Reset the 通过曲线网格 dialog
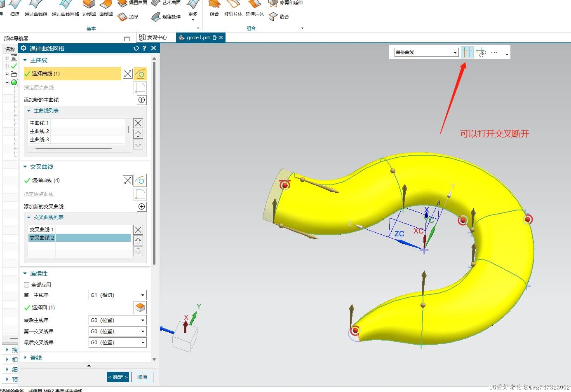 click(x=136, y=48)
